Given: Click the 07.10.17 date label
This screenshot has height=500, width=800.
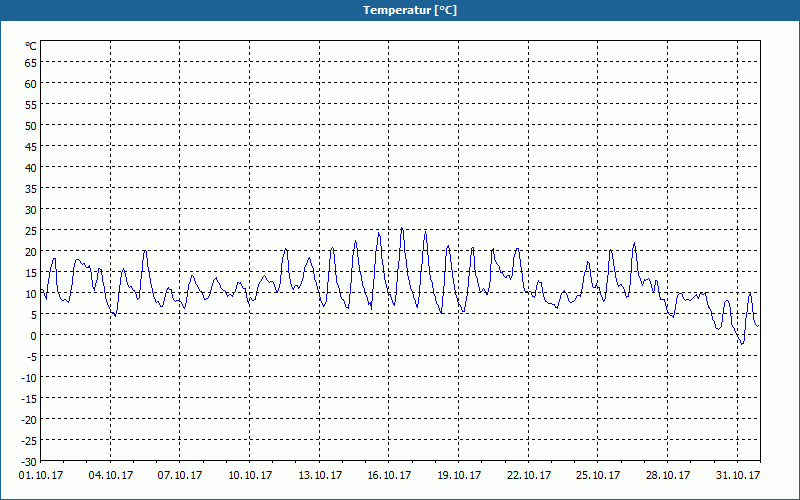Looking at the screenshot, I should 180,476.
